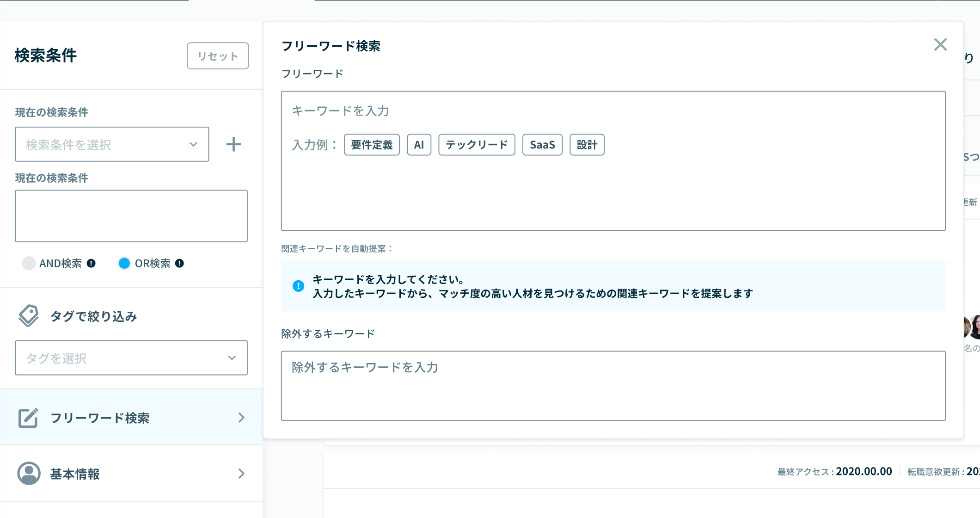Open the 検索条件を選択 dropdown
980x518 pixels.
pyautogui.click(x=112, y=144)
